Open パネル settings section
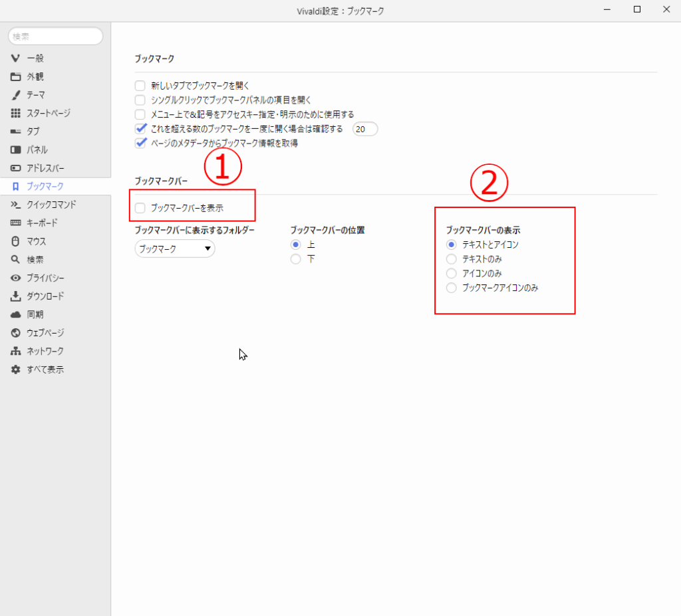Screen dimensions: 681x616 [x=37, y=150]
